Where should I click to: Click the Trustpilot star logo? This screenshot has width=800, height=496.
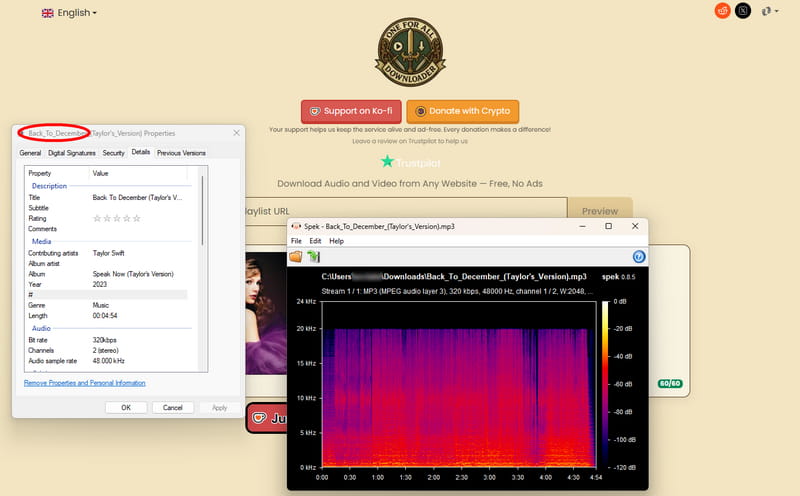(x=387, y=162)
